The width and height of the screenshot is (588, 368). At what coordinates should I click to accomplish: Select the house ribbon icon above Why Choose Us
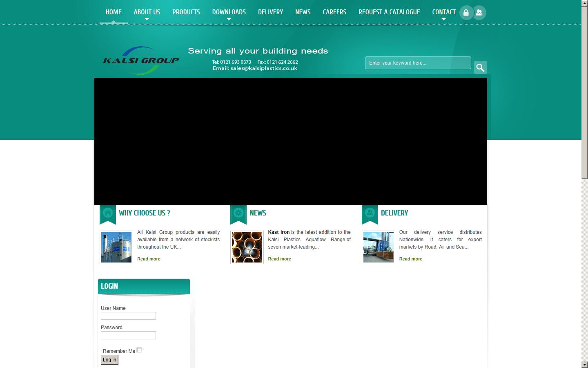pos(107,212)
